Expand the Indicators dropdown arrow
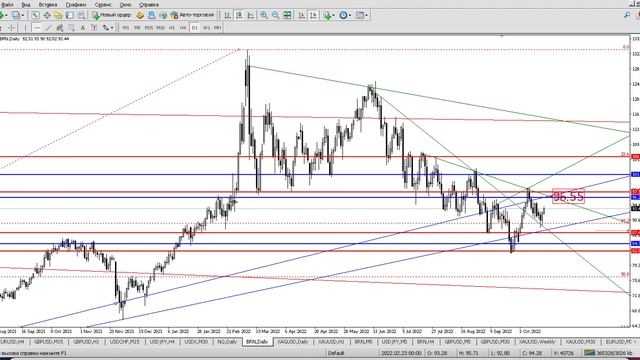 pyautogui.click(x=333, y=15)
